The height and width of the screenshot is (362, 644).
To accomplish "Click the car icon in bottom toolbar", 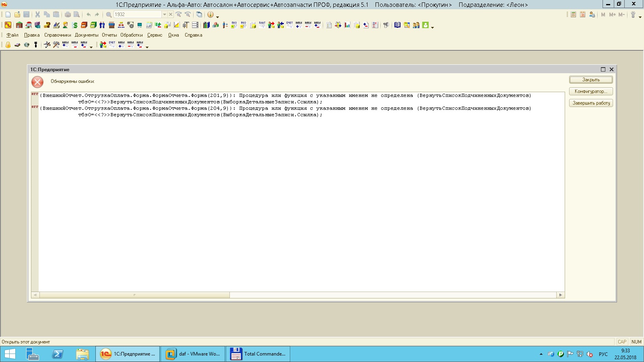I will [17, 45].
